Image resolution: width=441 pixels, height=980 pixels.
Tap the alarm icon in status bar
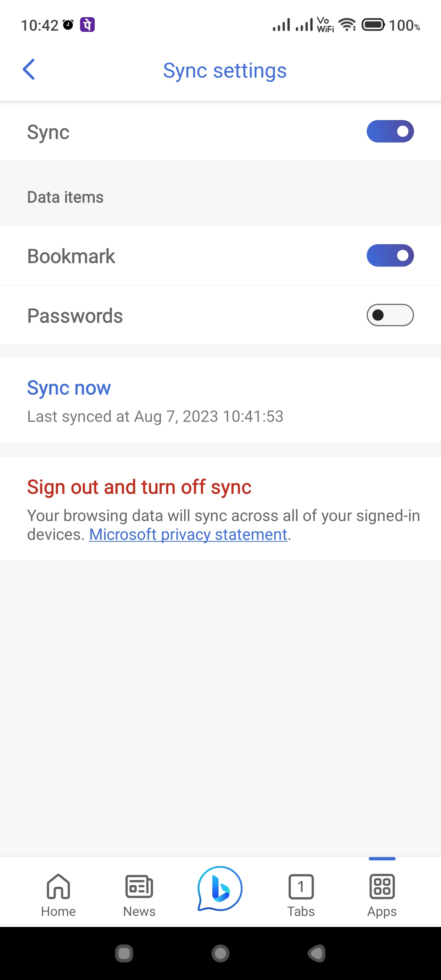coord(68,25)
